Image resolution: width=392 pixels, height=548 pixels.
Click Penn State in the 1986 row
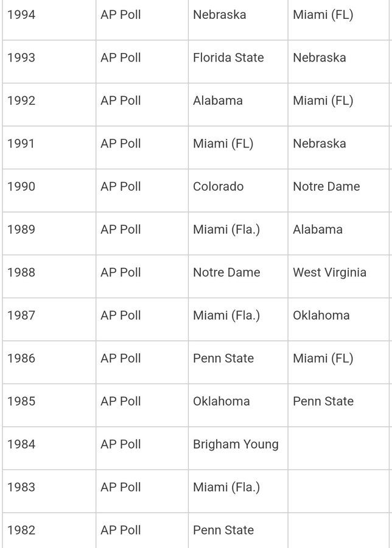pos(223,358)
